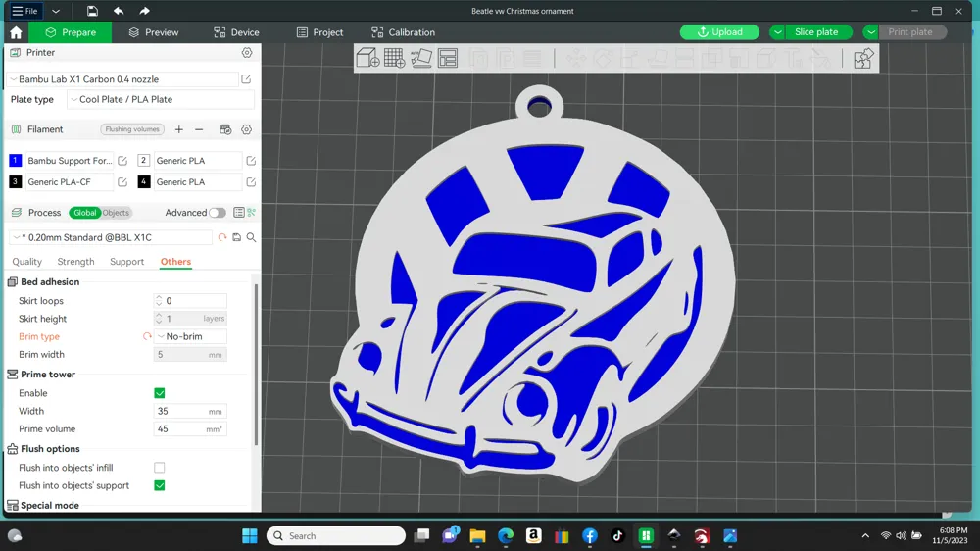Image resolution: width=980 pixels, height=551 pixels.
Task: Open the Plate type dropdown
Action: click(x=160, y=99)
